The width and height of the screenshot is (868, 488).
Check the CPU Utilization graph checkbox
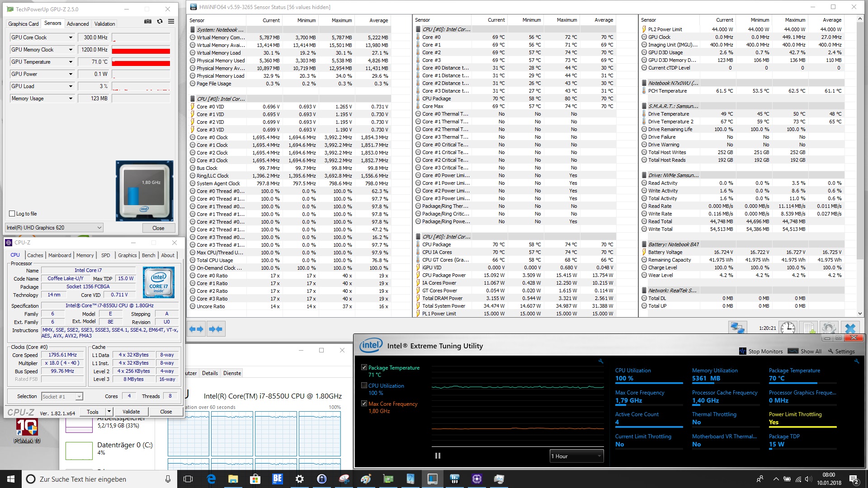pos(364,385)
